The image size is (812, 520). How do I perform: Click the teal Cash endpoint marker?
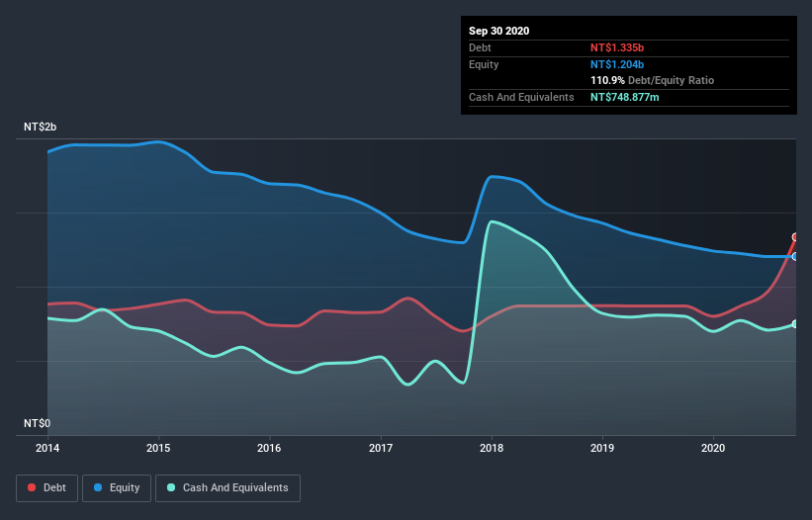795,324
